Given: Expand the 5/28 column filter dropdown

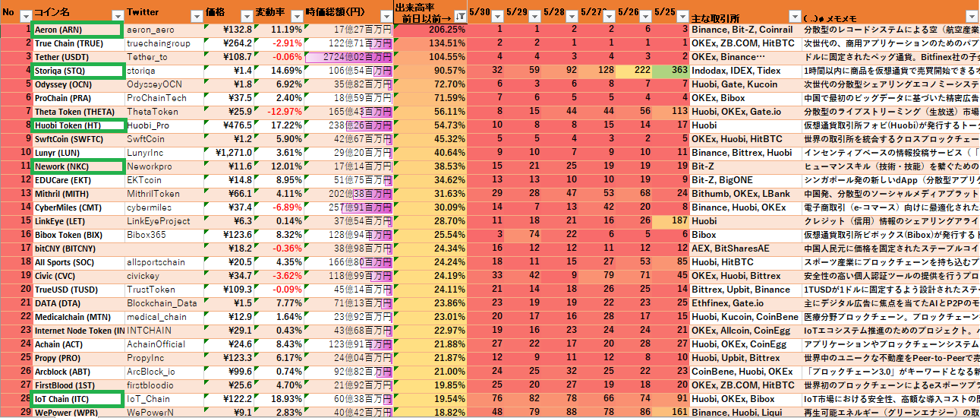Looking at the screenshot, I should click(x=571, y=15).
